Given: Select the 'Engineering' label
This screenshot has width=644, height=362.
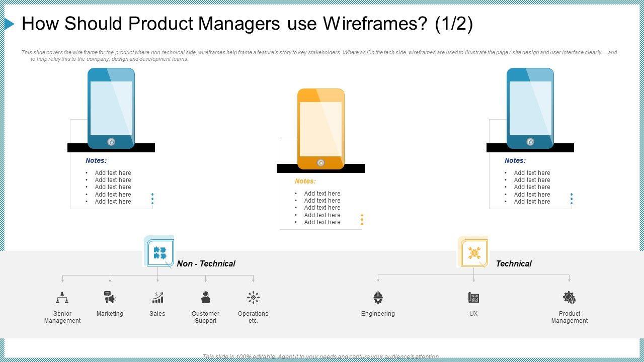Looking at the screenshot, I should coord(378,314).
